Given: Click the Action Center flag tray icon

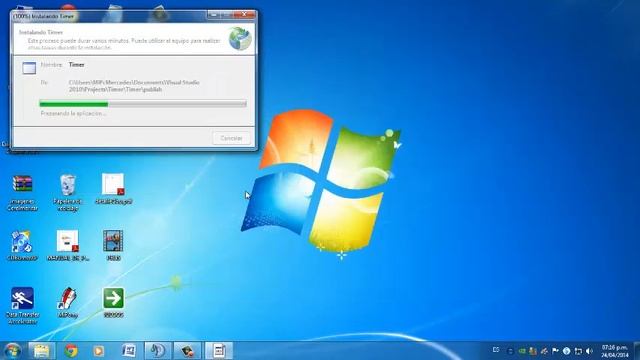Looking at the screenshot, I should (x=555, y=351).
